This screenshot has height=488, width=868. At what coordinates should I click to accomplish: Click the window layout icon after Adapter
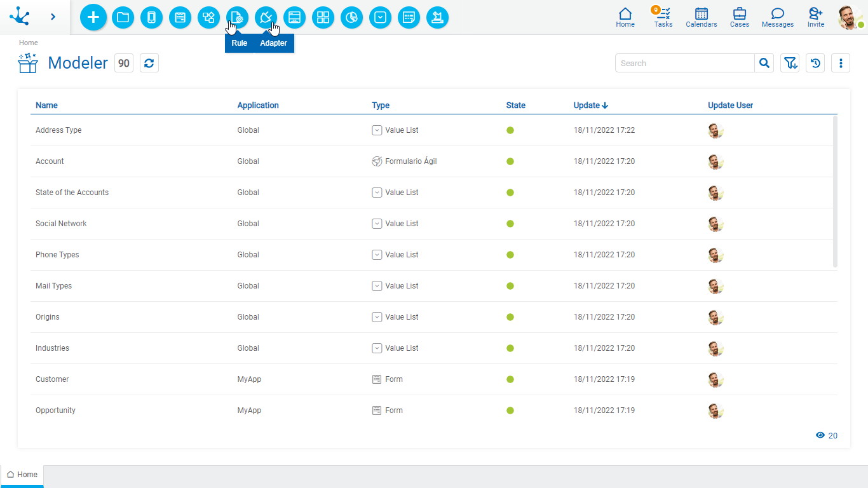294,17
